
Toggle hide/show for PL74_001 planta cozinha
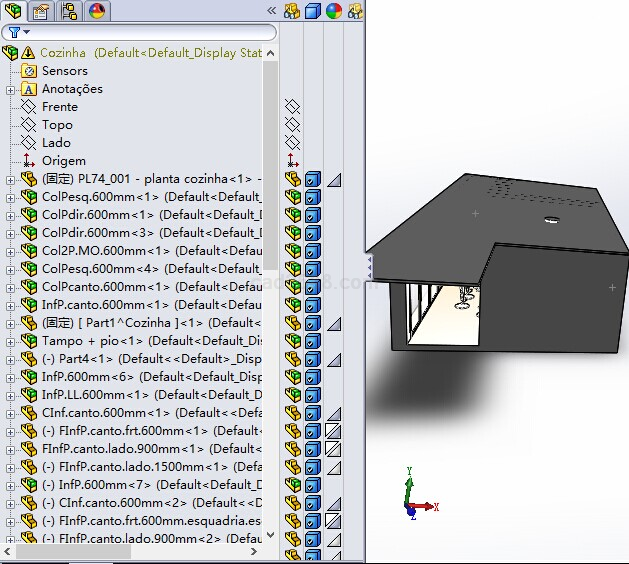click(293, 179)
